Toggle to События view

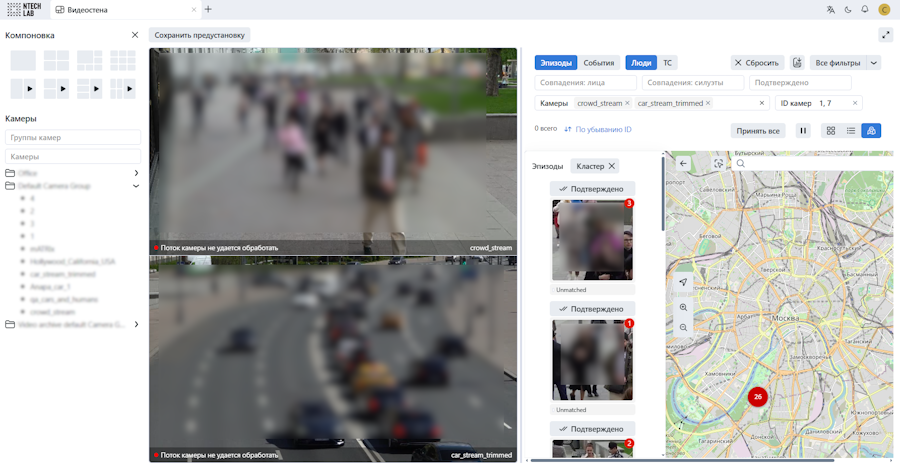[x=599, y=63]
